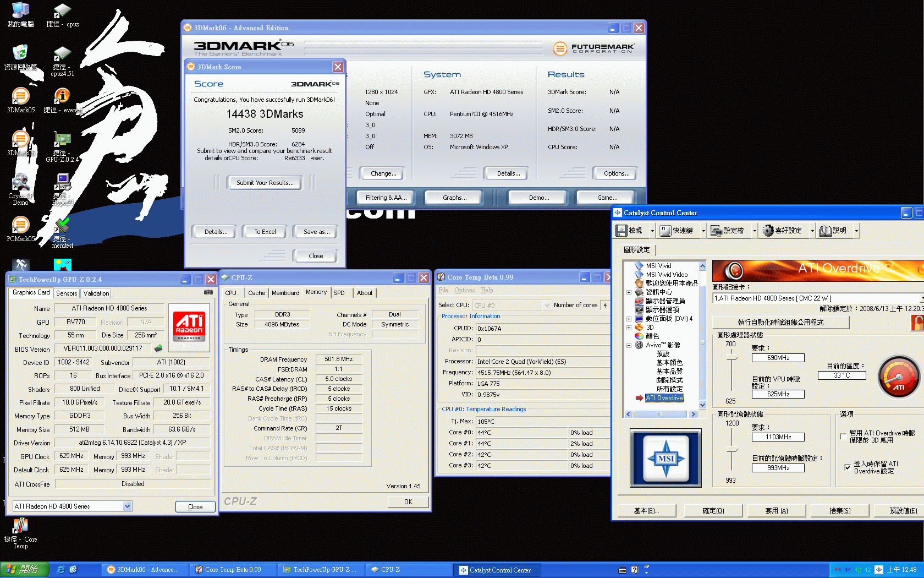Open the memtest desktop shortcut
Screen dimensions: 924x578
pyautogui.click(x=62, y=233)
